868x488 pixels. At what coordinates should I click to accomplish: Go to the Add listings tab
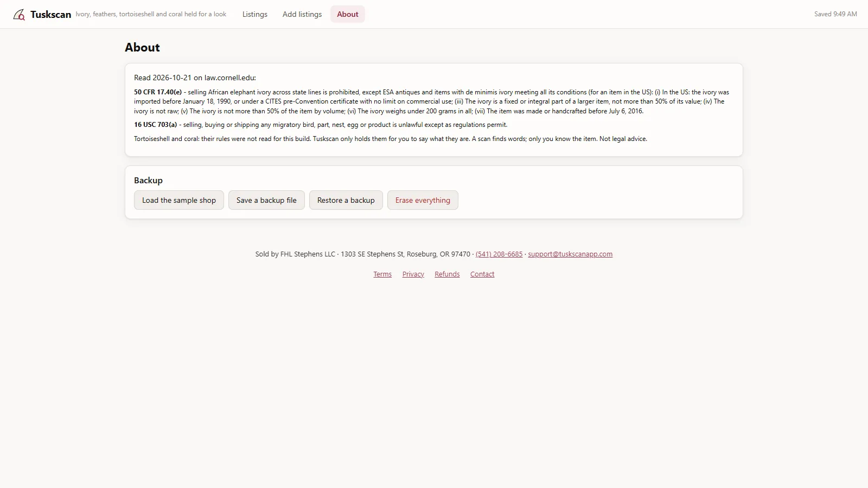point(302,14)
